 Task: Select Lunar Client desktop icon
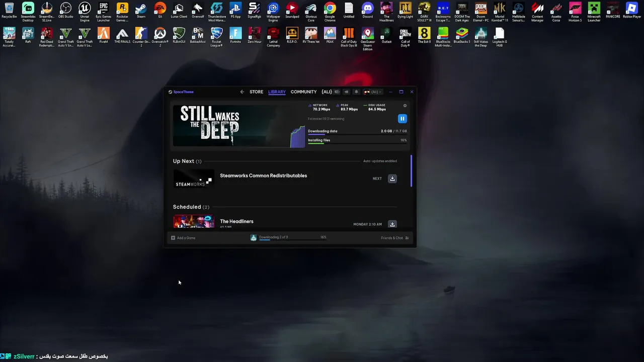[179, 11]
